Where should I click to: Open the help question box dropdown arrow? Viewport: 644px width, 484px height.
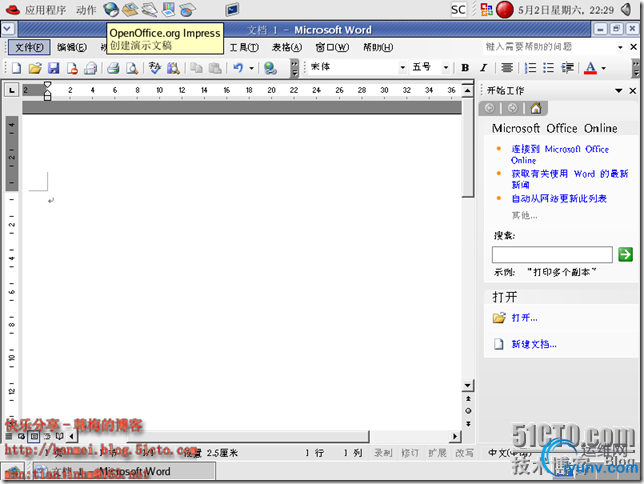tap(620, 47)
